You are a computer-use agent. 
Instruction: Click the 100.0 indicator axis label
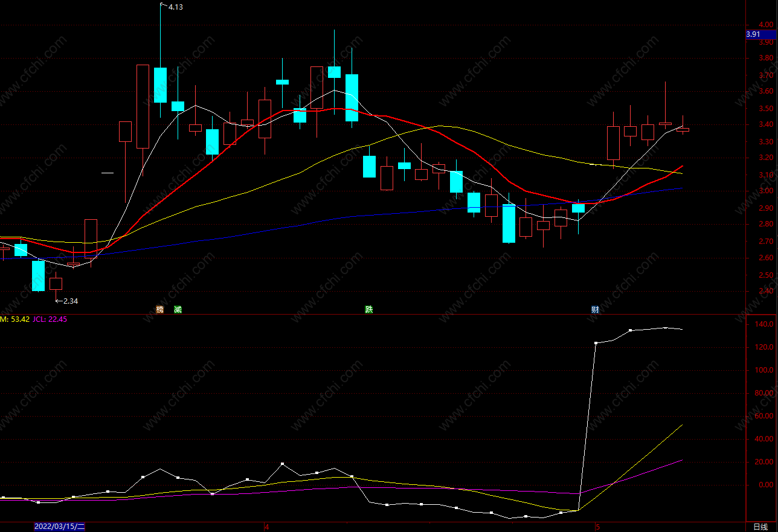[765, 370]
